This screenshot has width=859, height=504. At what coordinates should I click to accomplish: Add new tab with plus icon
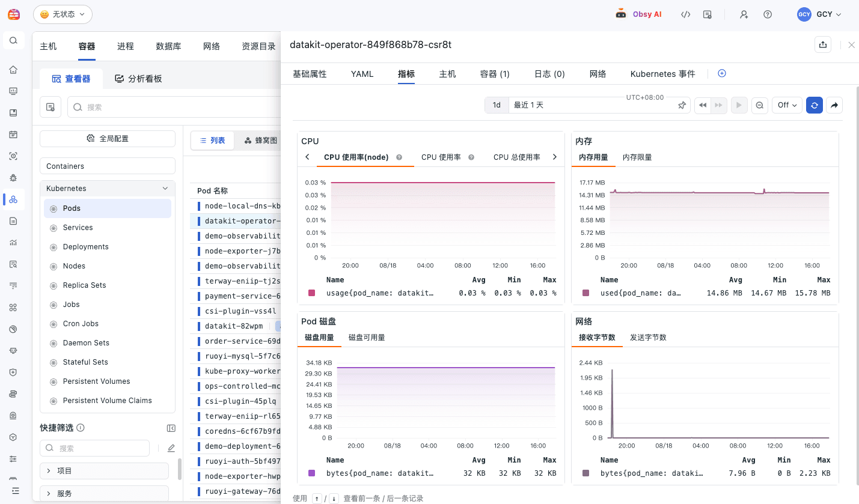[722, 73]
